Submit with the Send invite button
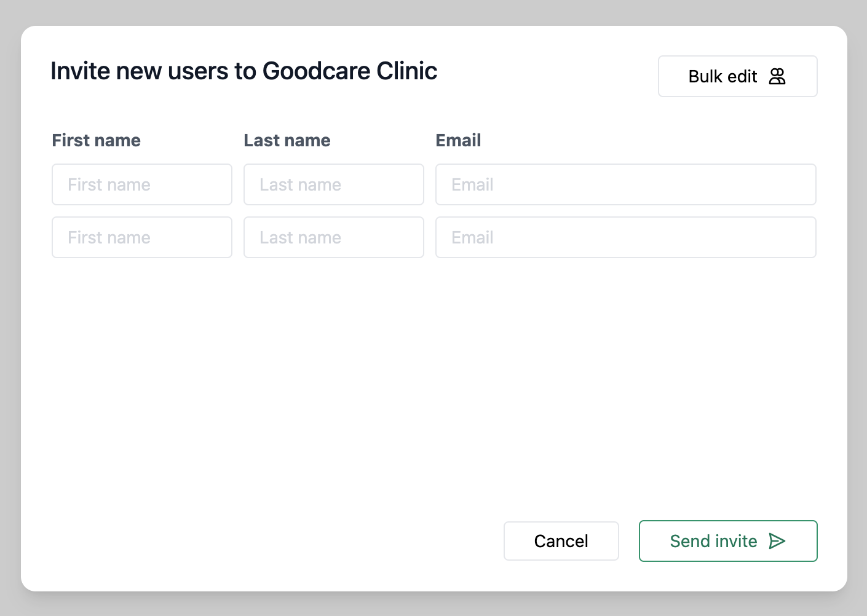867x616 pixels. (727, 541)
